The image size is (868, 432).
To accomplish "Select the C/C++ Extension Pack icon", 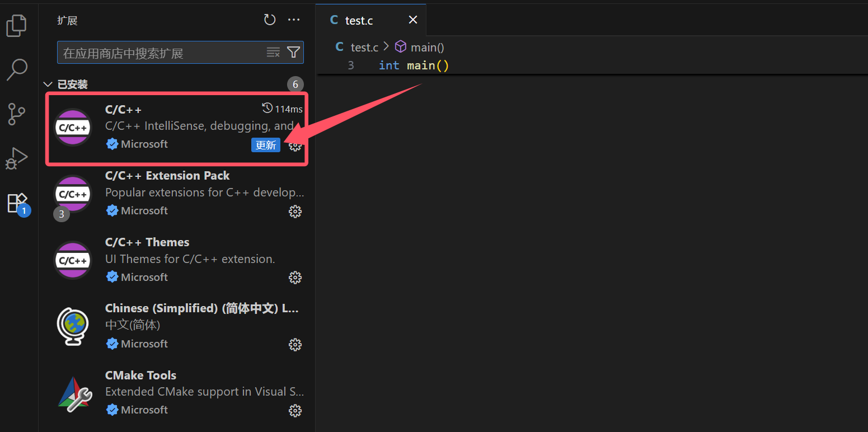I will click(x=73, y=194).
